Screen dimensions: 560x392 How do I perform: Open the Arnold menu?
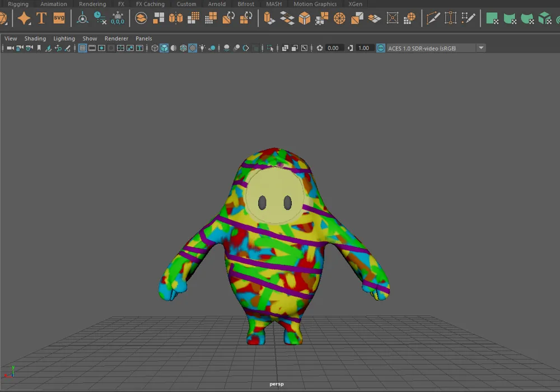[x=217, y=4]
